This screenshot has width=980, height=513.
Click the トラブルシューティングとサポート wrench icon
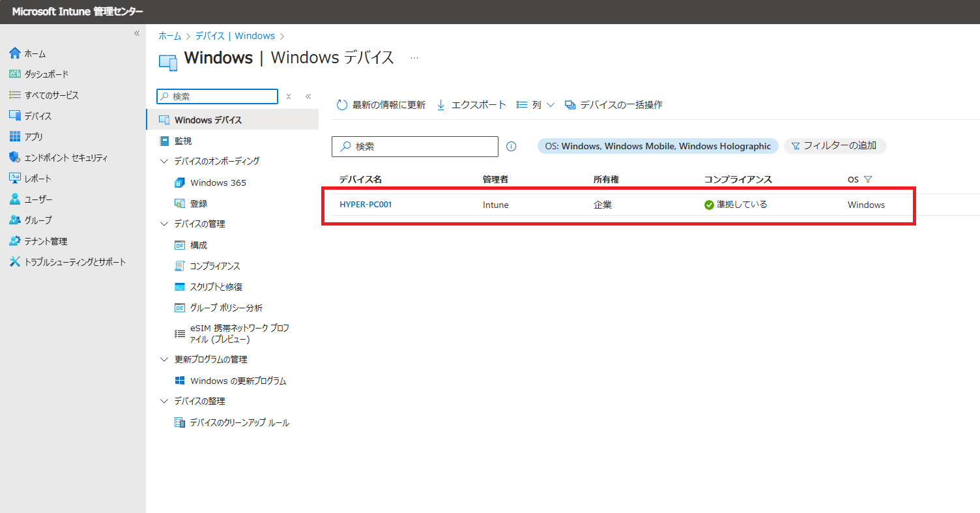pos(15,262)
